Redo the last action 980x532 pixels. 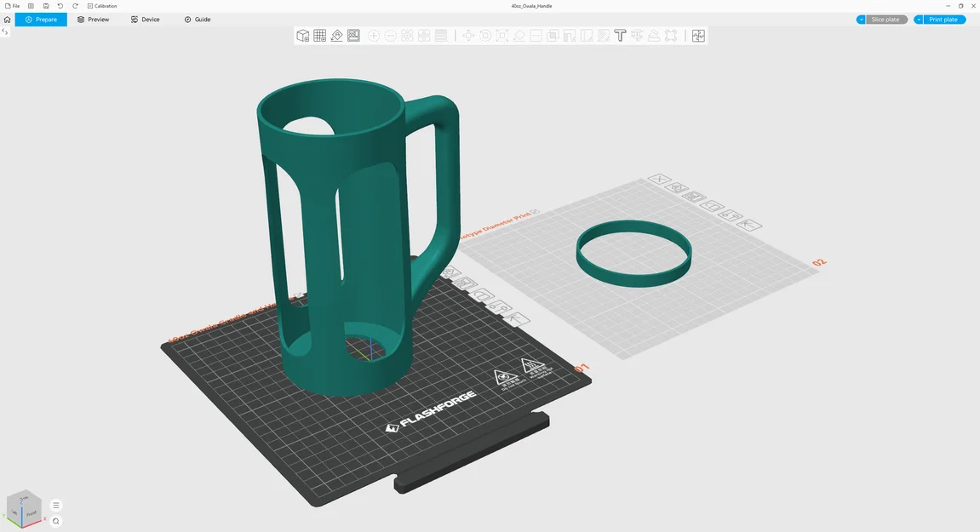click(x=75, y=6)
